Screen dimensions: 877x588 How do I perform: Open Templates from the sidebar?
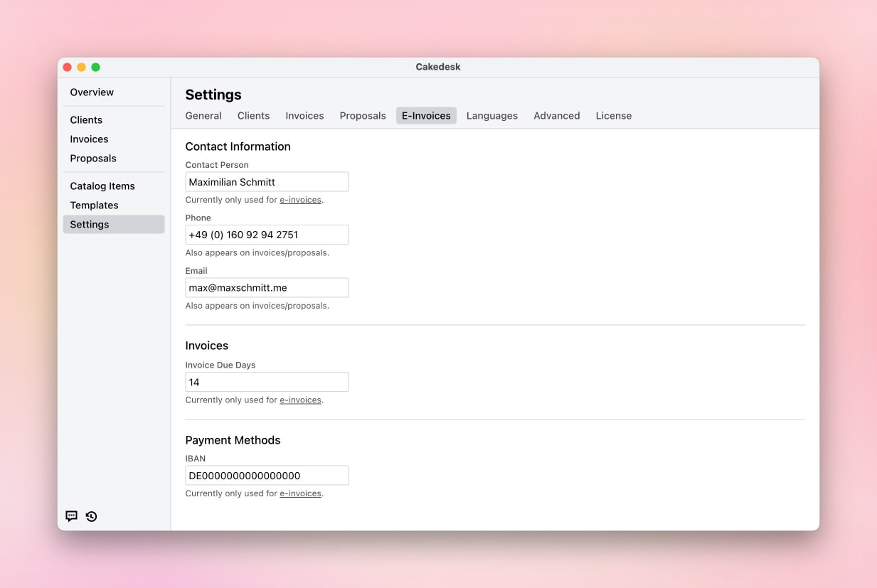(94, 205)
